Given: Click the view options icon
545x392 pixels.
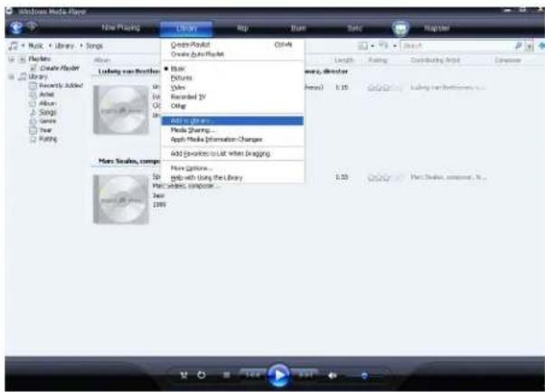Looking at the screenshot, I should (384, 45).
